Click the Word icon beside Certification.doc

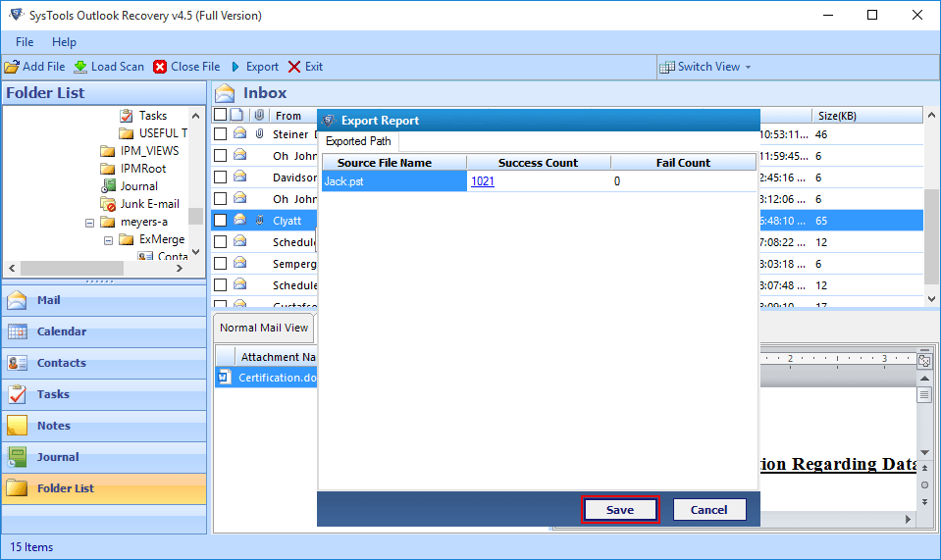pyautogui.click(x=225, y=378)
